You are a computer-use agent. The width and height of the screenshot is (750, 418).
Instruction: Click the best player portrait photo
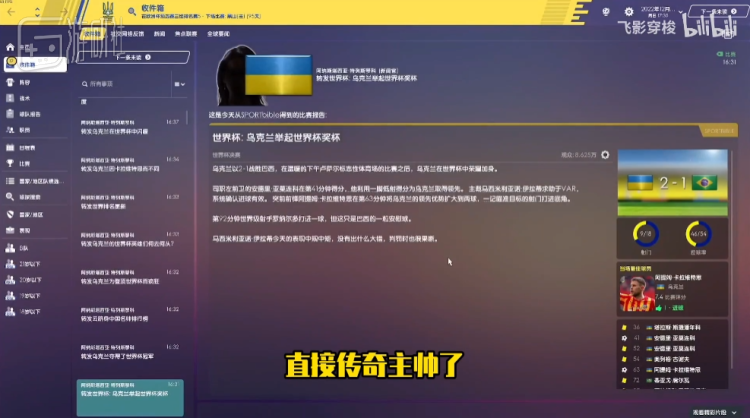click(x=637, y=294)
